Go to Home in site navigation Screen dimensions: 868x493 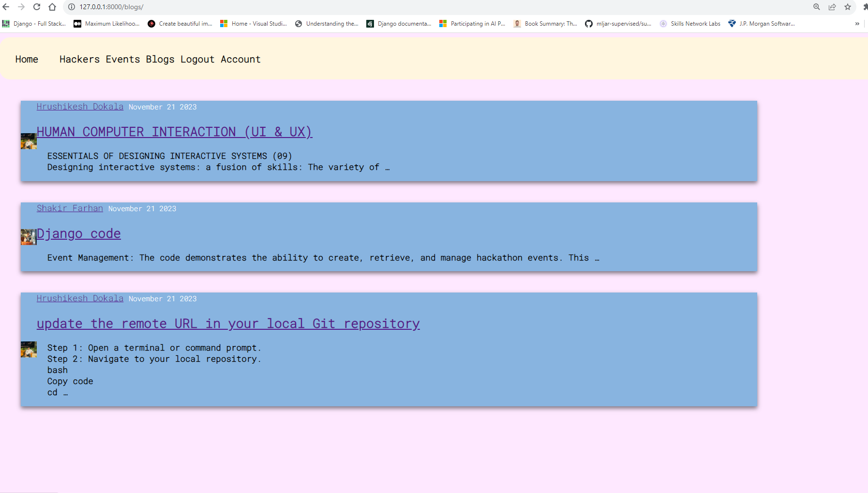click(x=27, y=59)
